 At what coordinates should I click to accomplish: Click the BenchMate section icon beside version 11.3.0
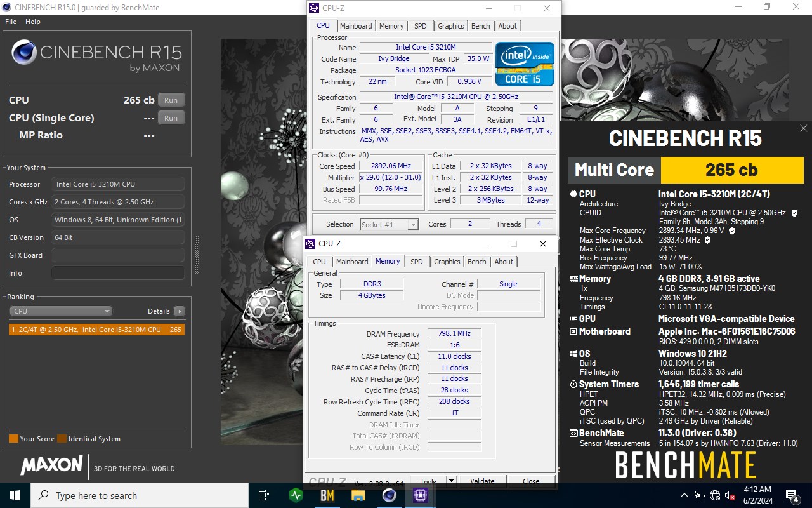tap(573, 433)
